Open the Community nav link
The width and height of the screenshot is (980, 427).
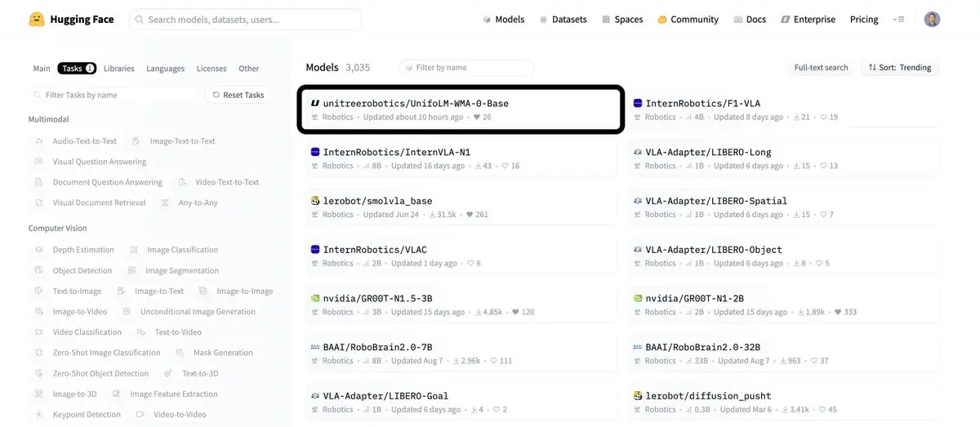[x=688, y=20]
